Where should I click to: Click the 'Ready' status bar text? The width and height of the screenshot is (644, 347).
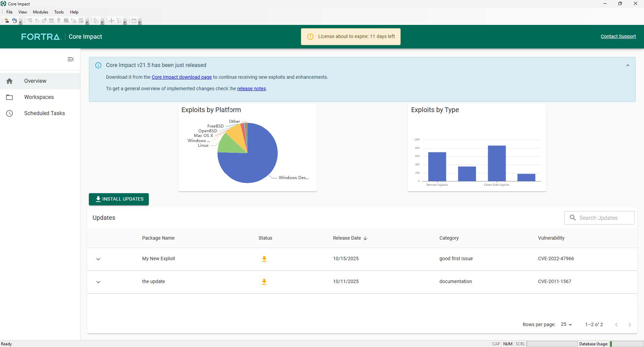tap(6, 344)
